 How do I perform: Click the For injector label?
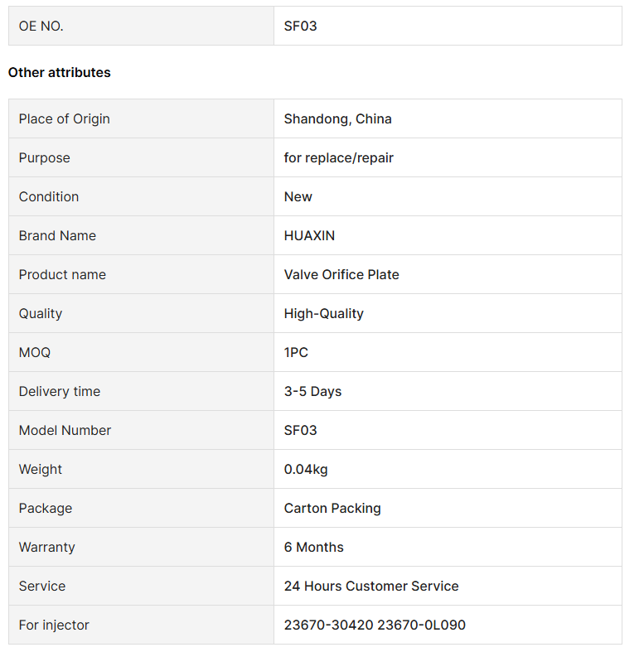point(54,625)
